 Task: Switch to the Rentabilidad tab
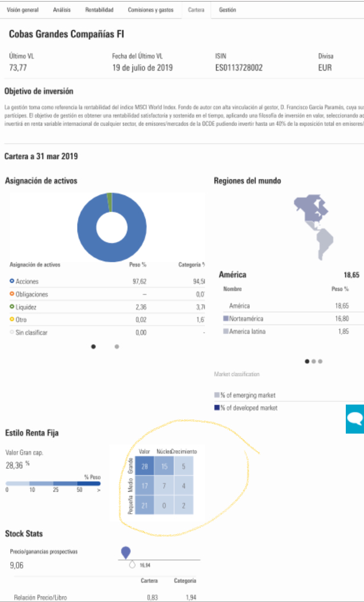pos(100,10)
